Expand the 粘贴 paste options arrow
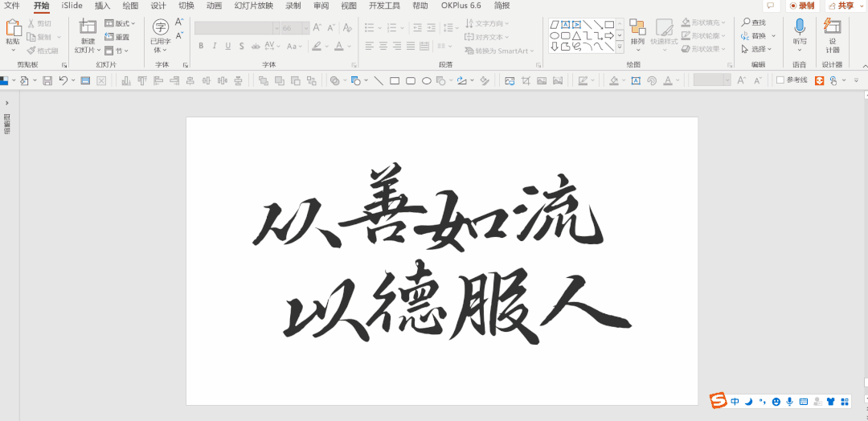The width and height of the screenshot is (868, 421). coord(13,50)
